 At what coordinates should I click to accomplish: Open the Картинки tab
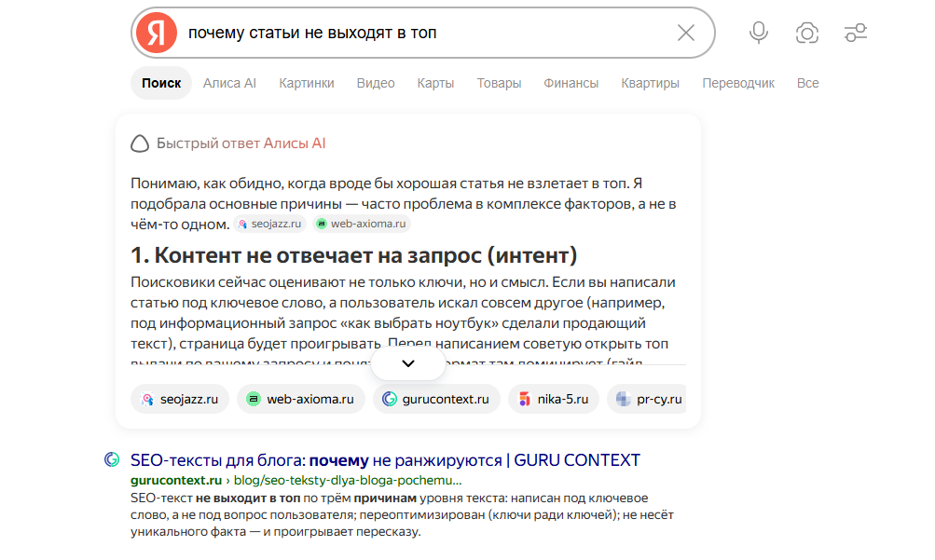tap(307, 83)
